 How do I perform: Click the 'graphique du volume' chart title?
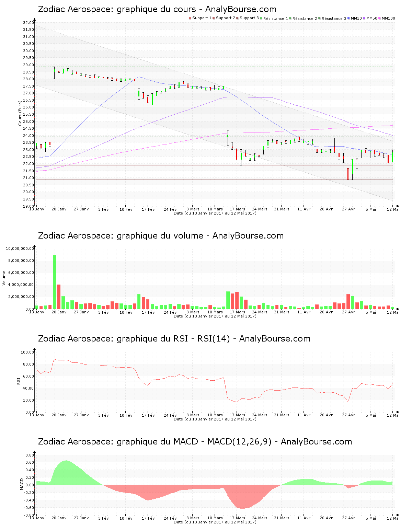pyautogui.click(x=161, y=236)
